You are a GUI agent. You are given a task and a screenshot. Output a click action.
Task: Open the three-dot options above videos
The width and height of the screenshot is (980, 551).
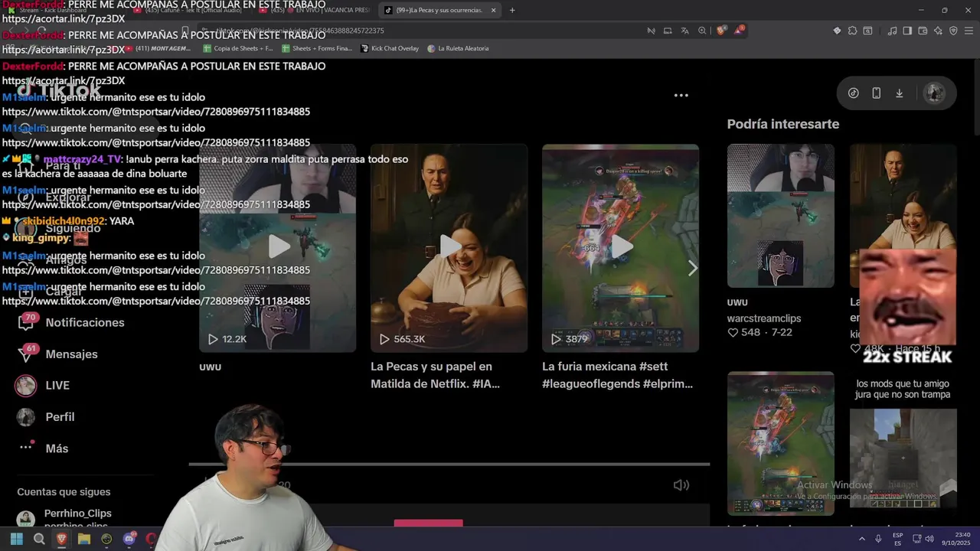[x=681, y=96]
